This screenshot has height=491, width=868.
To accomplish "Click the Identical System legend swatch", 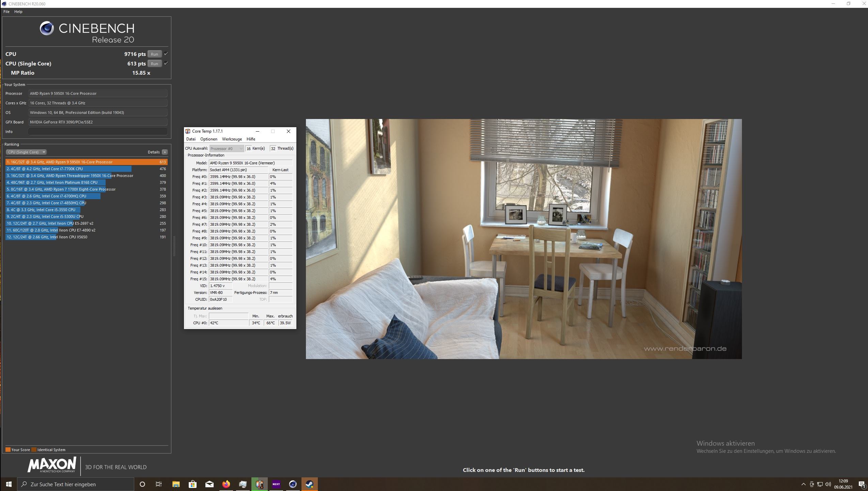I will (x=34, y=449).
